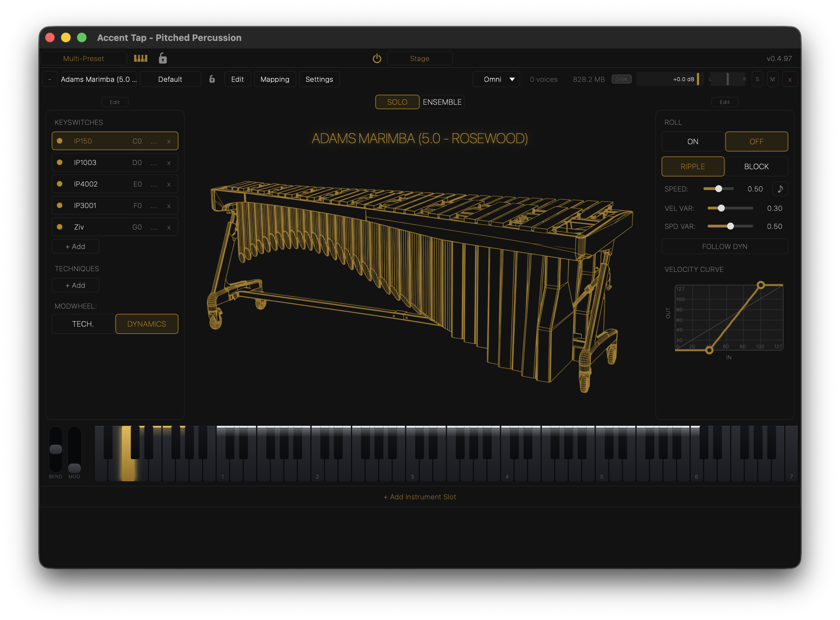Open the more options dots for Ziv
Image resolution: width=840 pixels, height=620 pixels.
pos(154,227)
